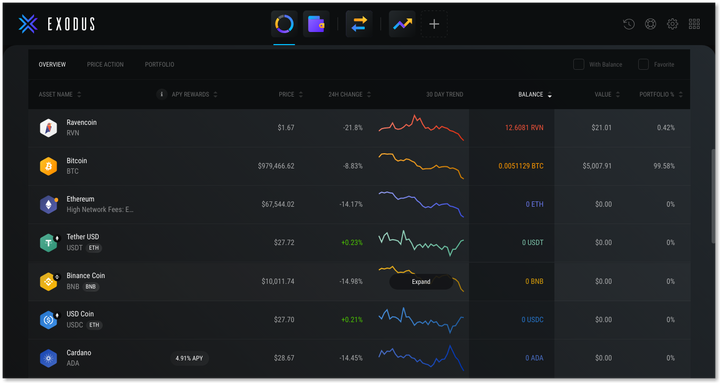Click the ETH tag under USDT

pyautogui.click(x=94, y=248)
